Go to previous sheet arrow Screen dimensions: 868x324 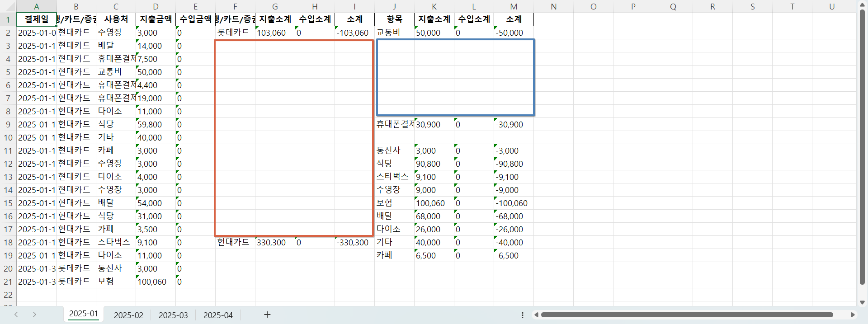16,315
